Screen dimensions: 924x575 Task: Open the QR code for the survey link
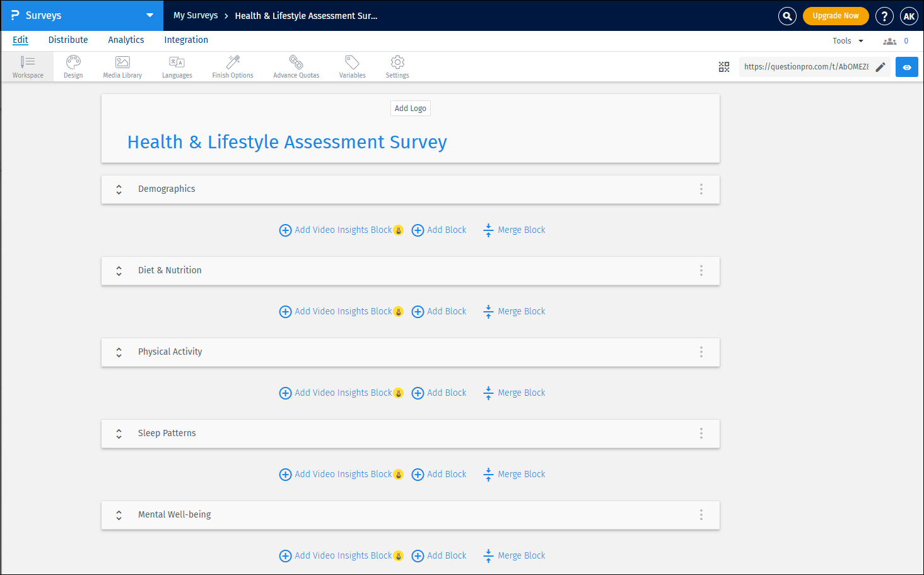[x=724, y=66]
